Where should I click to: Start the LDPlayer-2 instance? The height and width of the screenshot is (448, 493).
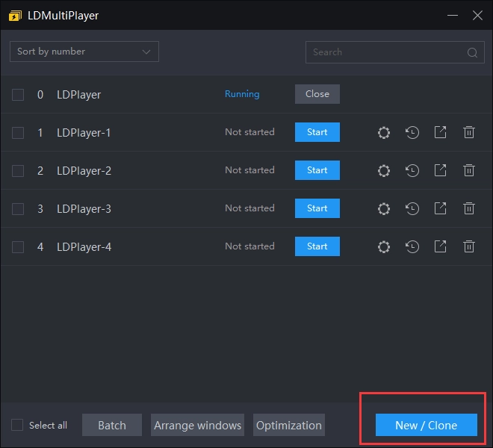(x=317, y=170)
